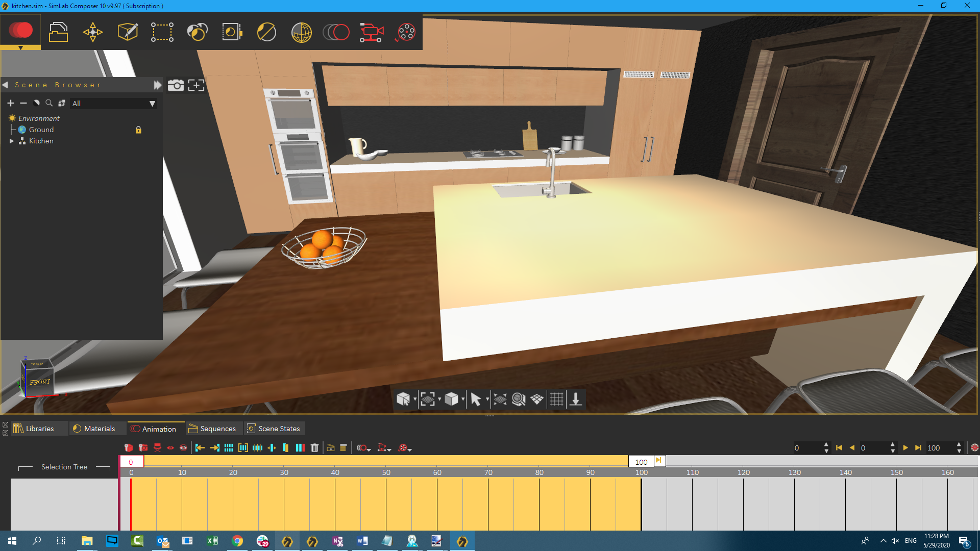Click the search magnifier in Scene Browser

point(49,103)
